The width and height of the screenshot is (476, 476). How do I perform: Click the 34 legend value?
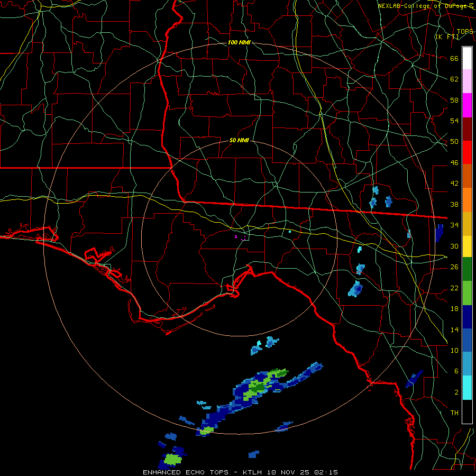point(454,225)
